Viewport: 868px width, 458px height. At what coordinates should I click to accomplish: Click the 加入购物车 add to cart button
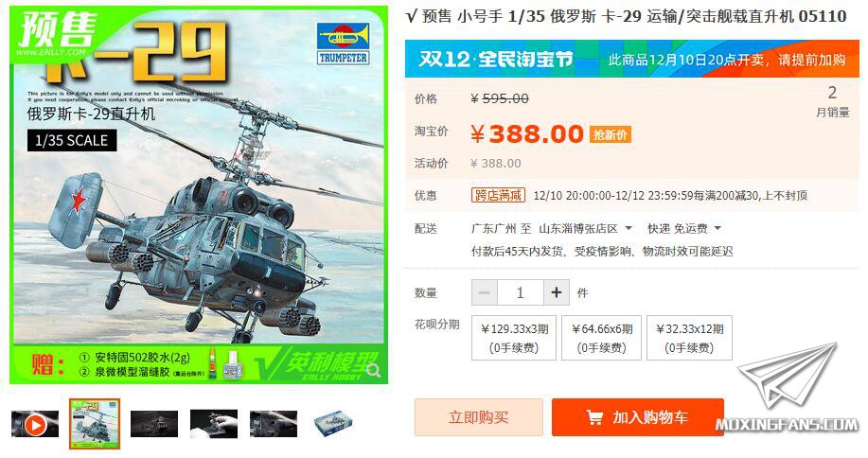[638, 417]
